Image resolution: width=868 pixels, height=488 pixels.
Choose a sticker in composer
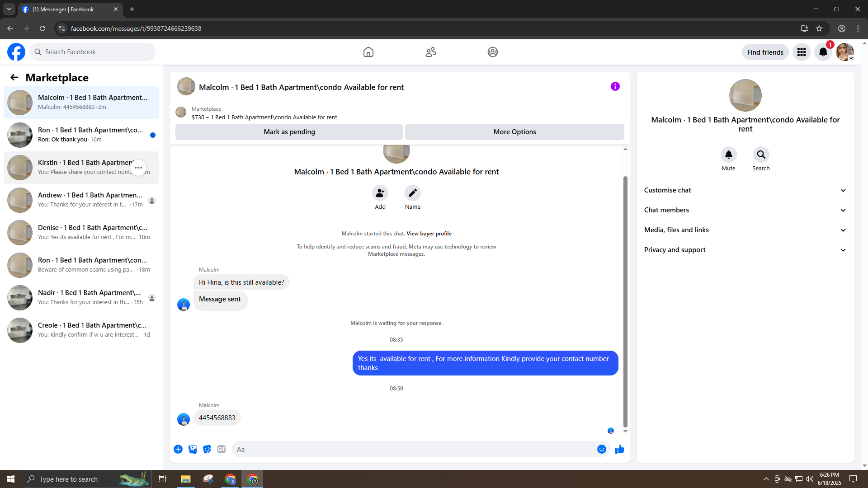(207, 449)
